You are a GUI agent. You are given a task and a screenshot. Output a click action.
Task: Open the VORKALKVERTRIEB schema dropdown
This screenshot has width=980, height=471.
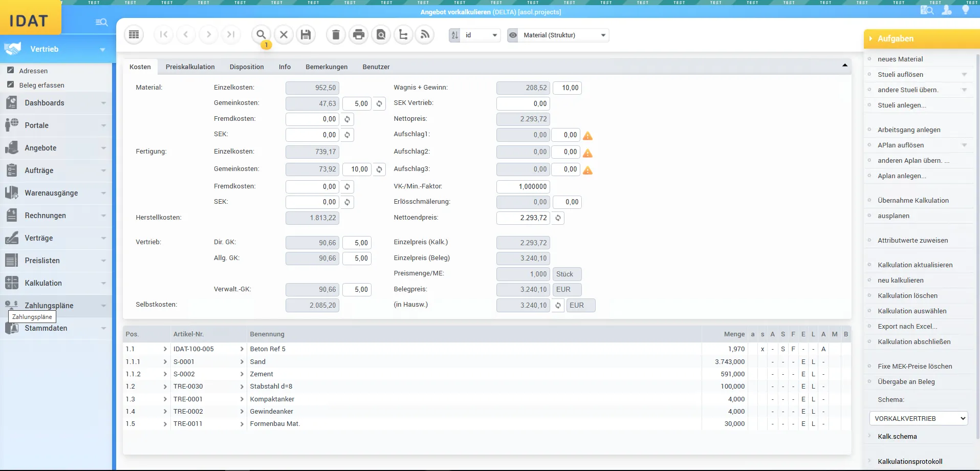coord(919,418)
